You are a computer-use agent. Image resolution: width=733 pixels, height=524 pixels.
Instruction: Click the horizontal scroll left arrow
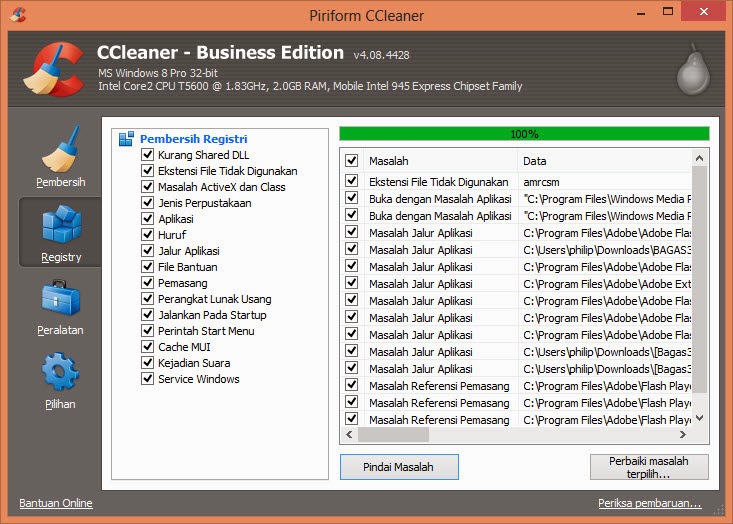click(x=349, y=434)
